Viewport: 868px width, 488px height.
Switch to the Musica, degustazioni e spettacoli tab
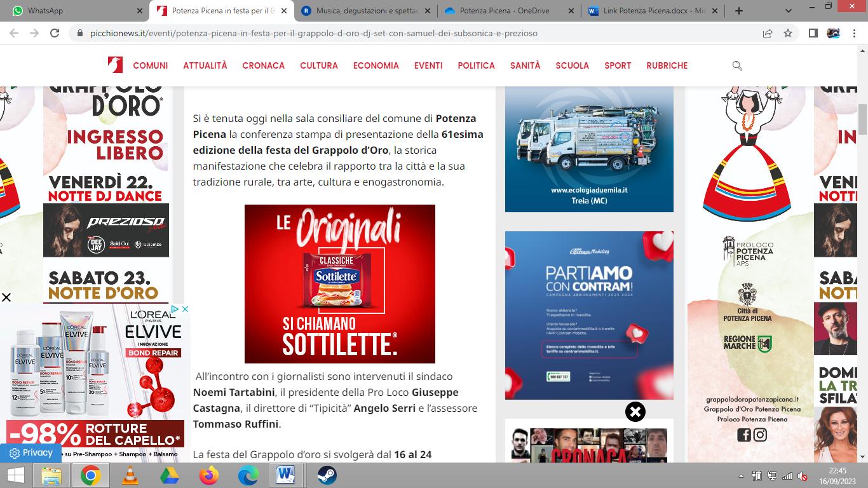pos(365,11)
